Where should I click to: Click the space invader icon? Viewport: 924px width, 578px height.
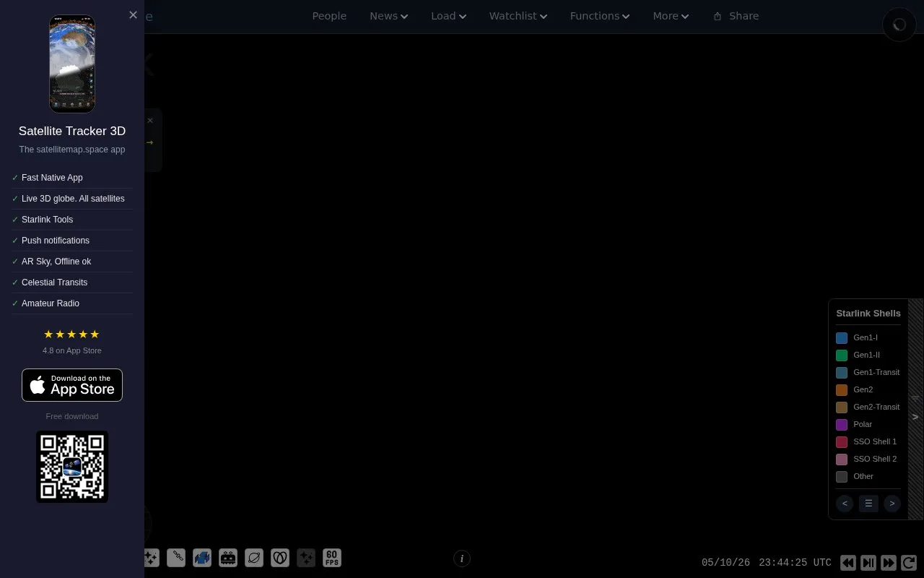pyautogui.click(x=228, y=557)
